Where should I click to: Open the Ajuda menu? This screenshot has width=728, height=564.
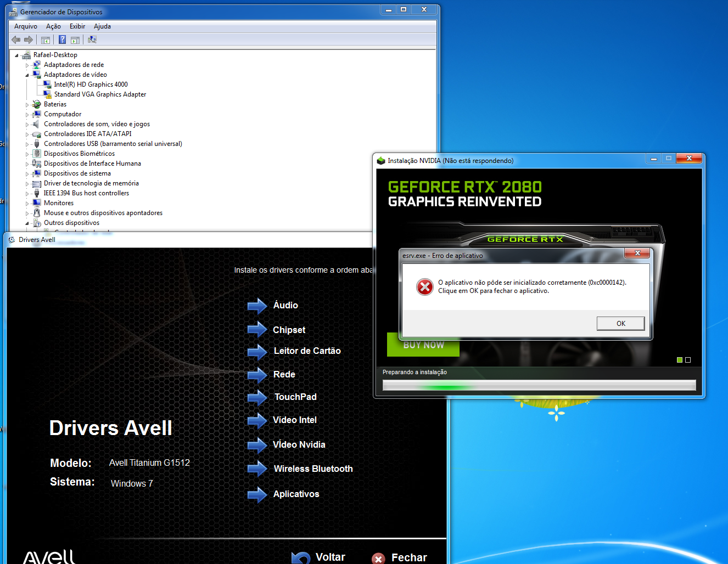coord(102,26)
